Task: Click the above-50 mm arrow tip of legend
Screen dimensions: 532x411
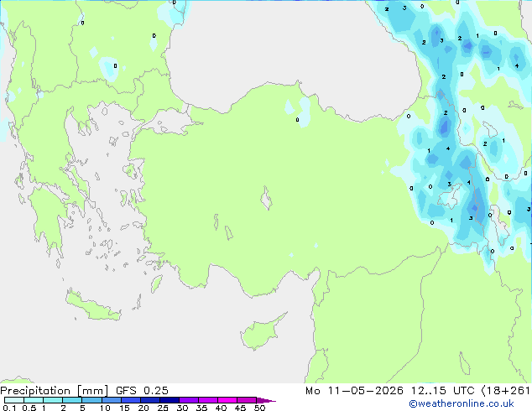Action: pos(266,400)
